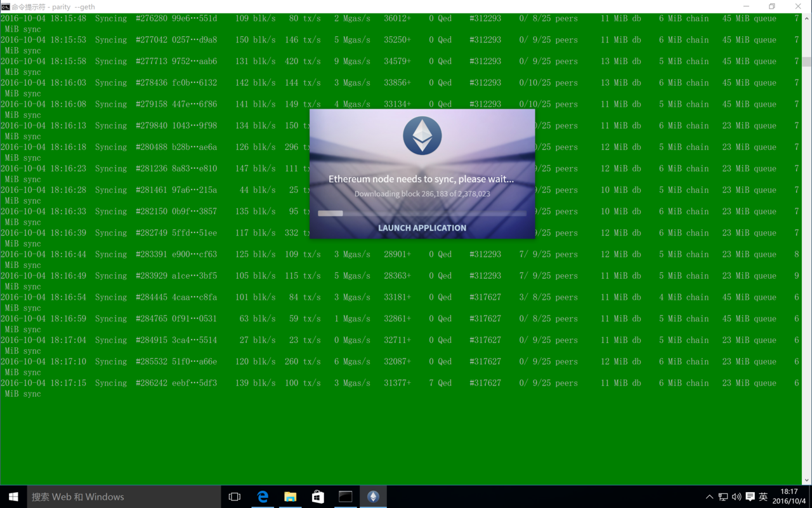Click block number "#282150" in the log
This screenshot has height=508, width=812.
151,211
